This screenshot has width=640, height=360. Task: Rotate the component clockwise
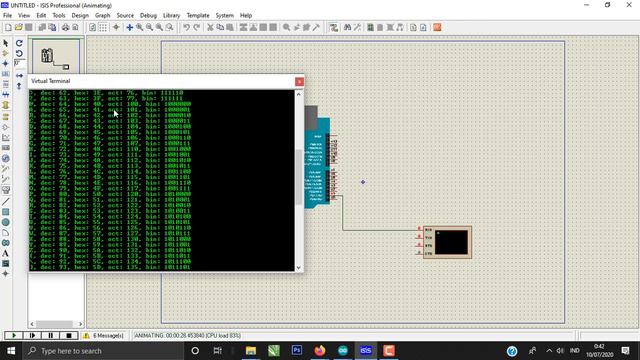click(19, 43)
